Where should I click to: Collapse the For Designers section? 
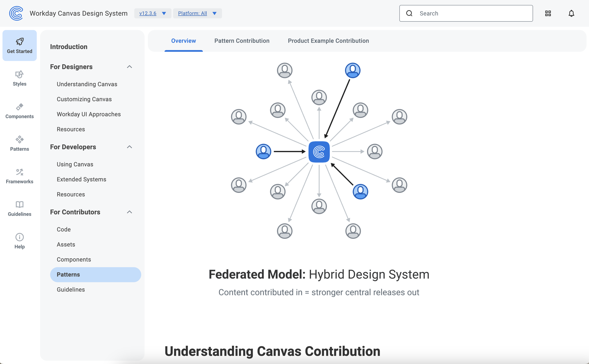tap(129, 67)
